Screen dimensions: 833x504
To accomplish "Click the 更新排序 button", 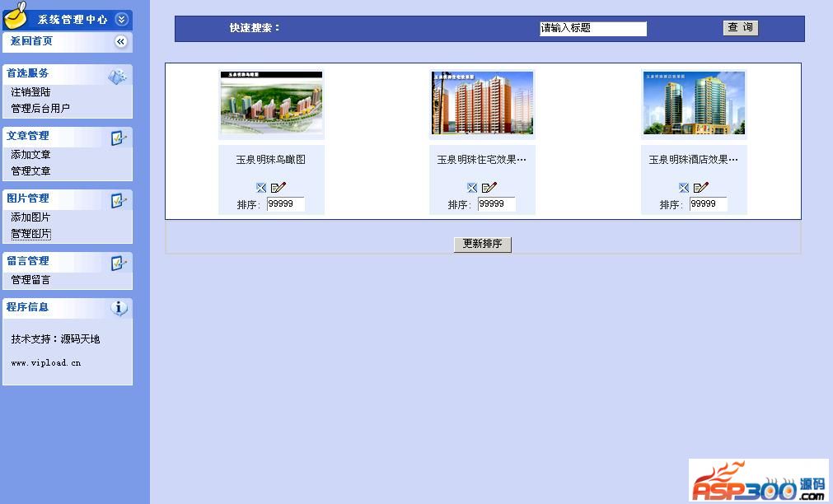I will click(482, 245).
